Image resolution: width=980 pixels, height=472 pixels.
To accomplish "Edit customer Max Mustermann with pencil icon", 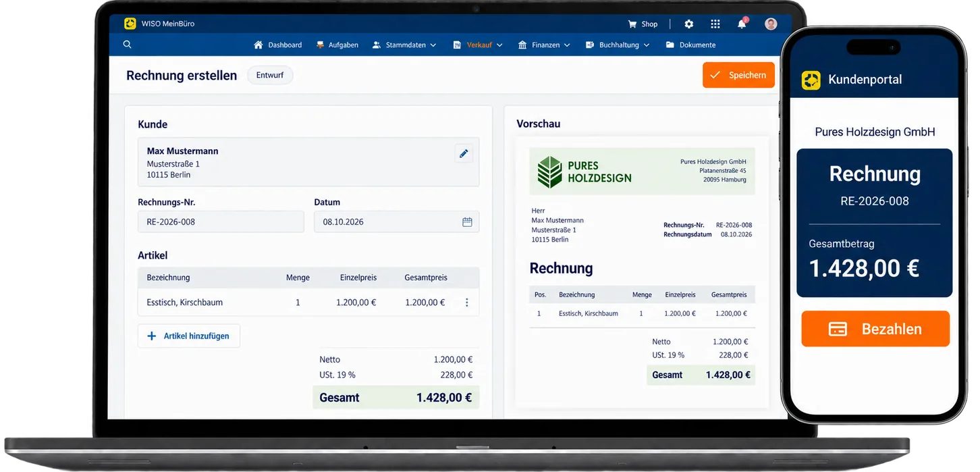I will click(x=464, y=153).
